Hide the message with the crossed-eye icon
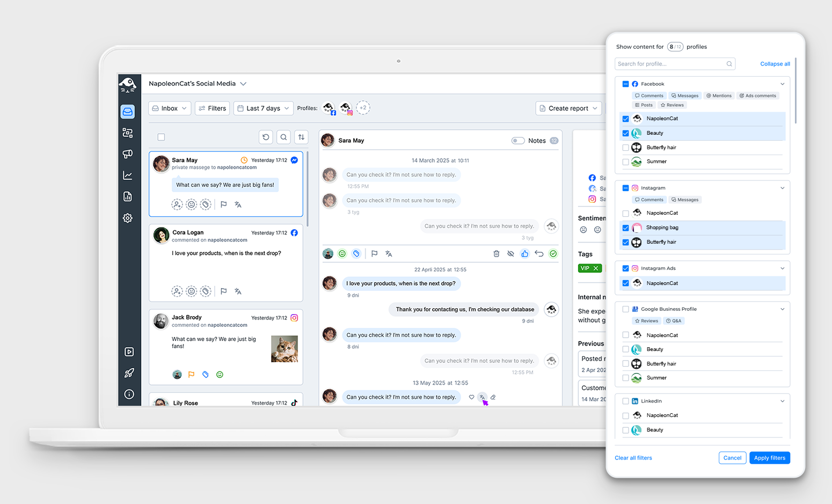Viewport: 832px width, 504px height. (x=510, y=254)
